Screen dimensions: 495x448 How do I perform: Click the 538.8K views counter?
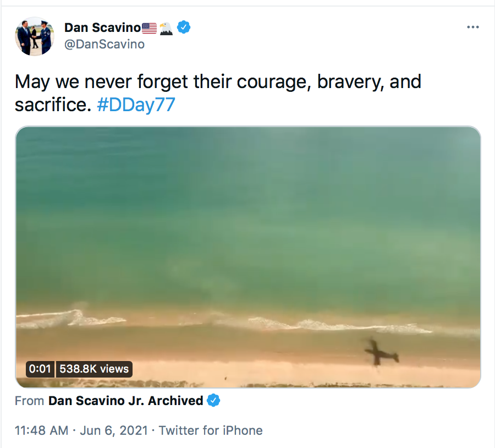[x=94, y=369]
